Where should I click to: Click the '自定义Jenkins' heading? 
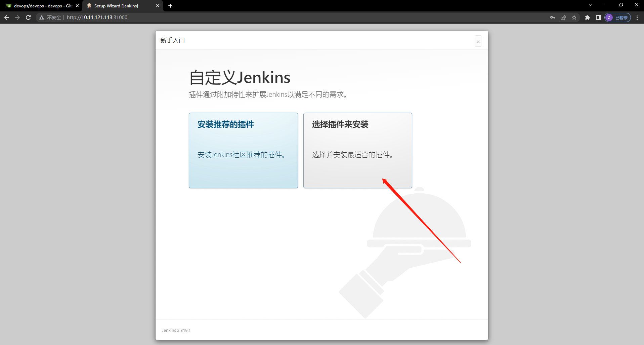pyautogui.click(x=240, y=78)
